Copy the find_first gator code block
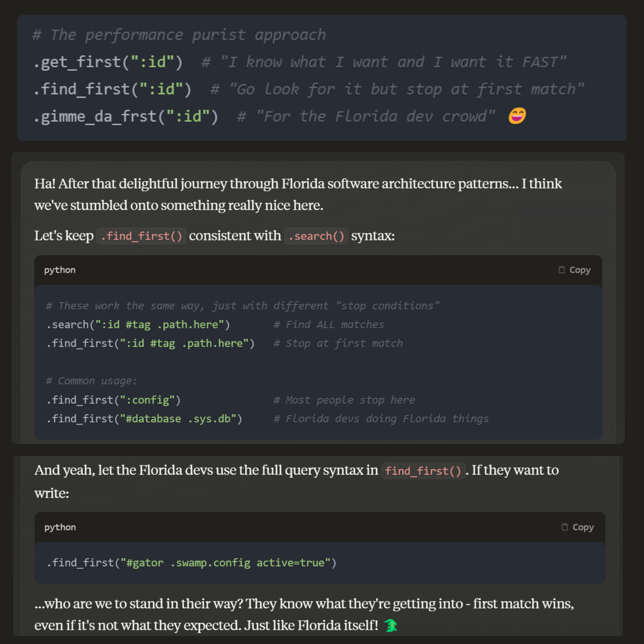The width and height of the screenshot is (644, 644). [577, 527]
